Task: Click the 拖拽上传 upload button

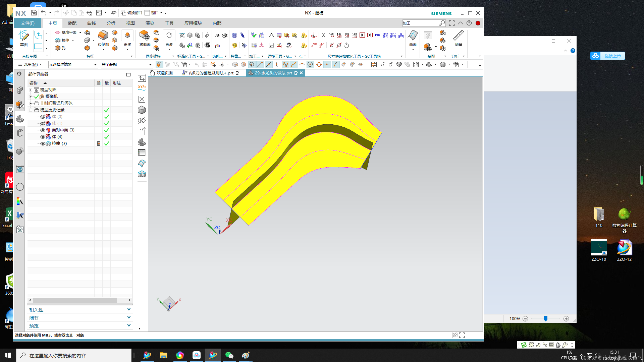Action: click(x=608, y=56)
